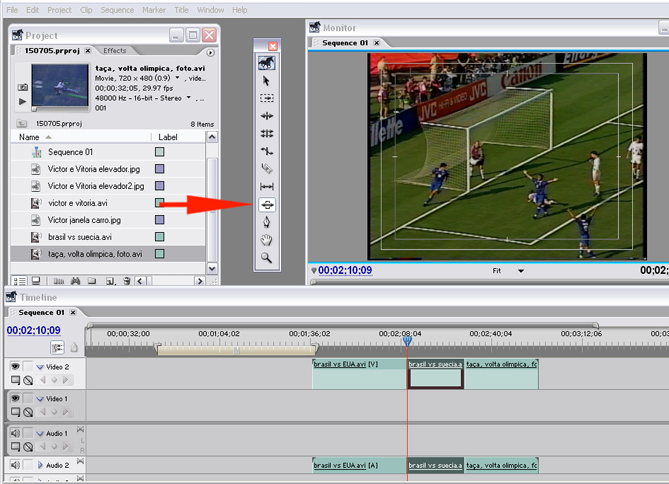Image resolution: width=669 pixels, height=484 pixels.
Task: Mute the Audio 1 track speaker
Action: [x=15, y=433]
